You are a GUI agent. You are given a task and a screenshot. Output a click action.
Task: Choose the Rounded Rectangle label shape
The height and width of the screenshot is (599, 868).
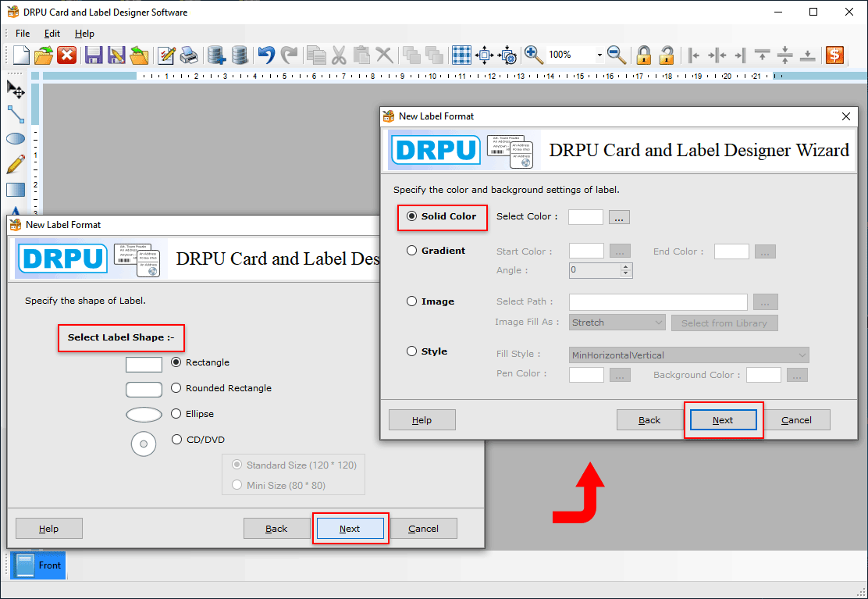tap(176, 387)
